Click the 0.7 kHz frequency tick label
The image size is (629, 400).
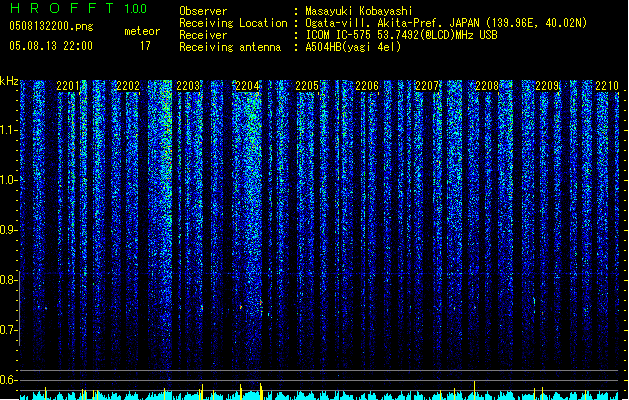9,330
